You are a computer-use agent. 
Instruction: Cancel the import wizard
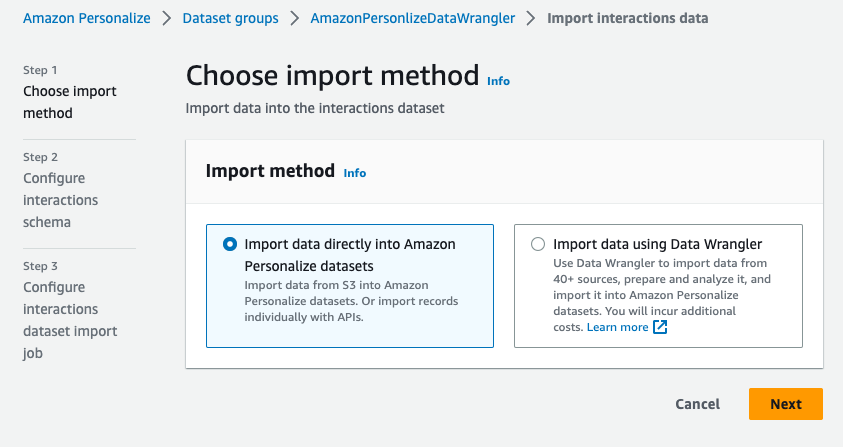click(x=697, y=404)
